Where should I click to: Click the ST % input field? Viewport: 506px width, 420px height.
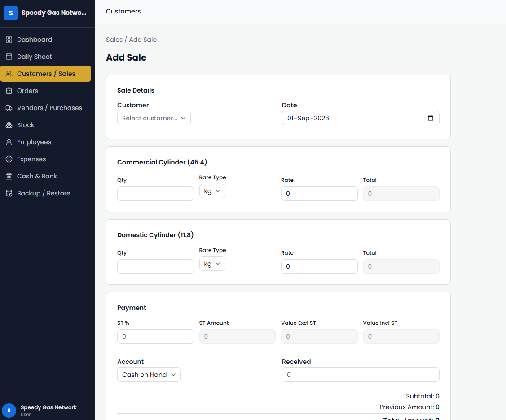pyautogui.click(x=155, y=336)
